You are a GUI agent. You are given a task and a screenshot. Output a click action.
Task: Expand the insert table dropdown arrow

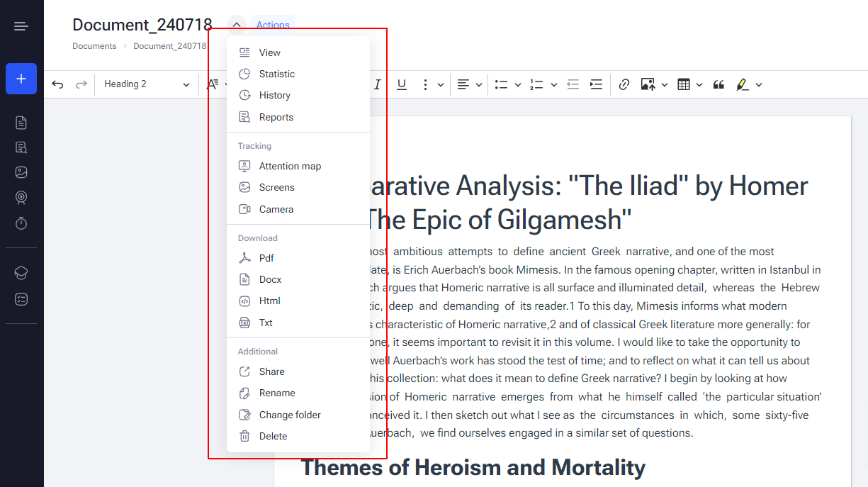(x=699, y=84)
